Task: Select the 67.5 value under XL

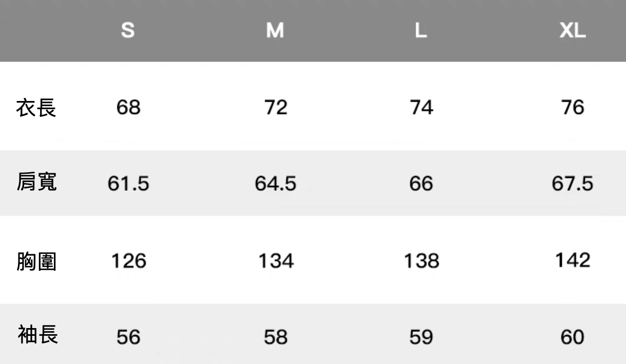Action: 573,184
